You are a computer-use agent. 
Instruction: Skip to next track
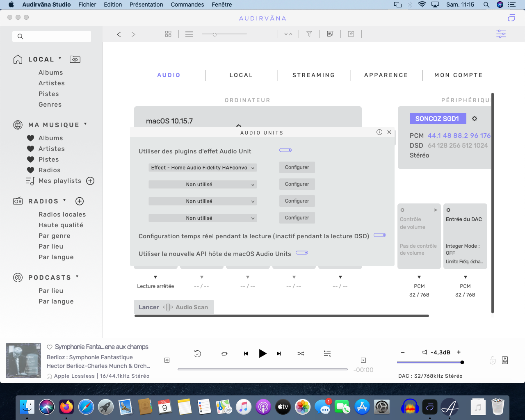279,354
